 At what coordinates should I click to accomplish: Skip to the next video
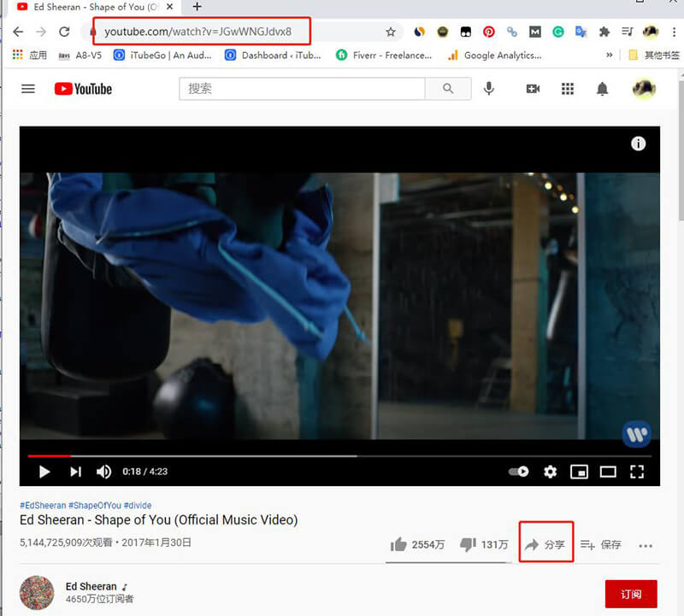point(75,472)
